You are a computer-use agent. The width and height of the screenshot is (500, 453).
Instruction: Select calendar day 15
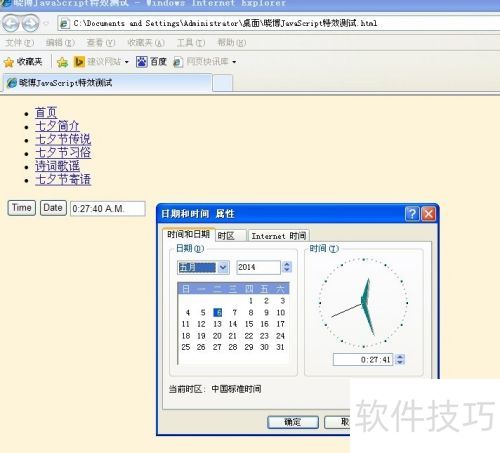[249, 324]
